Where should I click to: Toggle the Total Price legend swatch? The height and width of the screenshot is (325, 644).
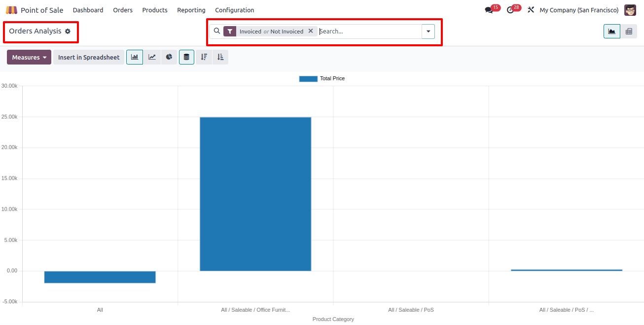pos(308,79)
